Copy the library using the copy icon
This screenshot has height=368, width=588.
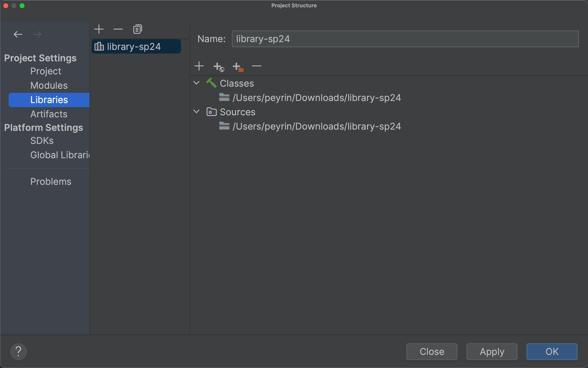coord(137,29)
